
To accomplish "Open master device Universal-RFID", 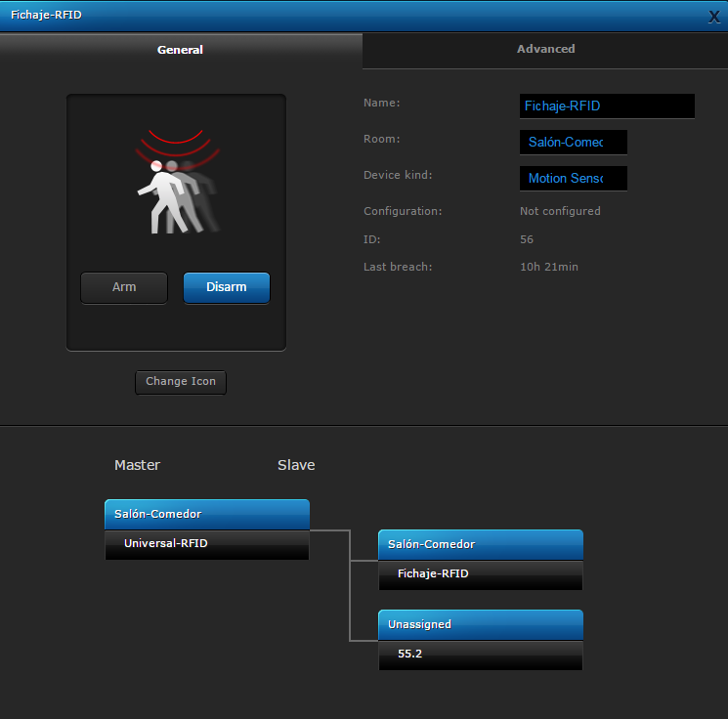I will pos(207,544).
